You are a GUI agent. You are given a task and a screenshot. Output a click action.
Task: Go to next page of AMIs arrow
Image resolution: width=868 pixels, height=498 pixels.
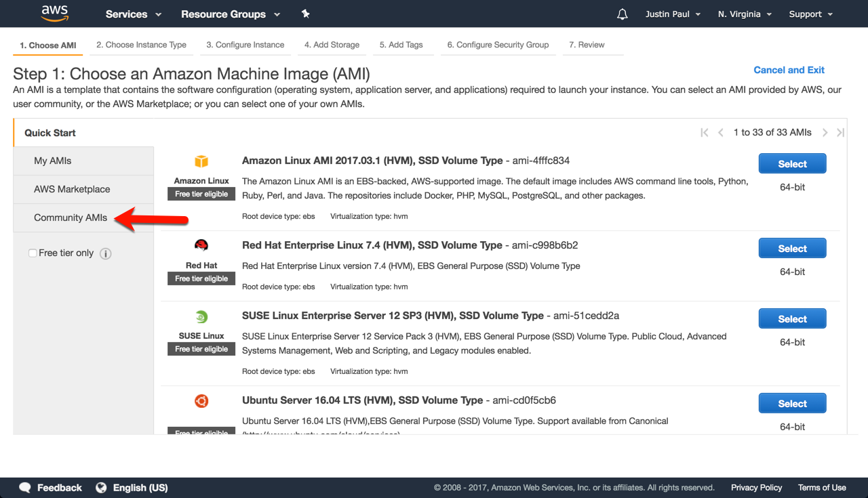825,133
